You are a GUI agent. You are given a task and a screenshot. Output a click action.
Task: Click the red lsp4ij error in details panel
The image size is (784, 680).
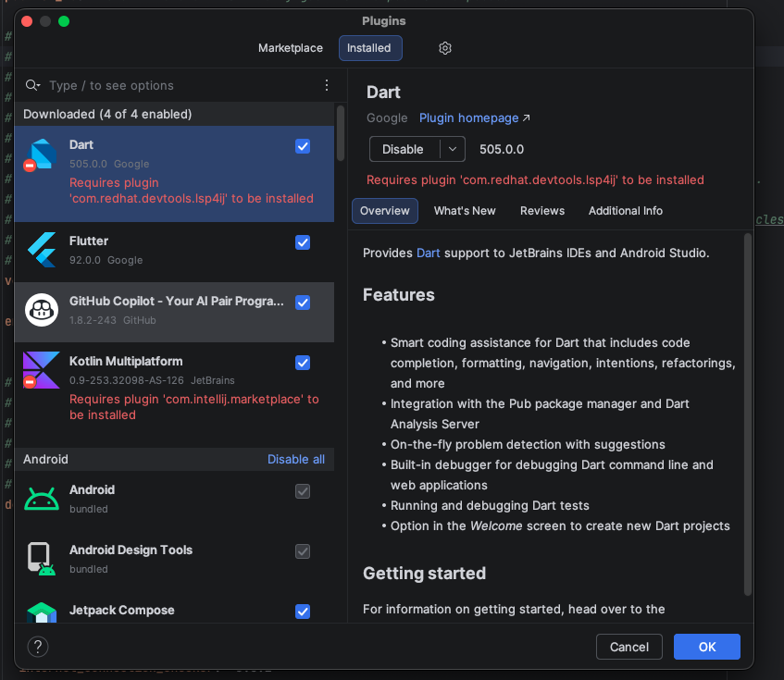(x=535, y=179)
